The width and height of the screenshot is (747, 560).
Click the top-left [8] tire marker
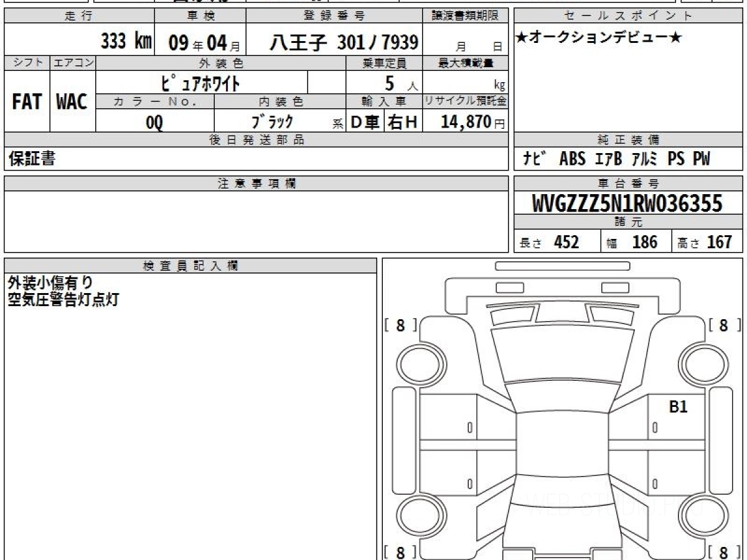tap(400, 325)
